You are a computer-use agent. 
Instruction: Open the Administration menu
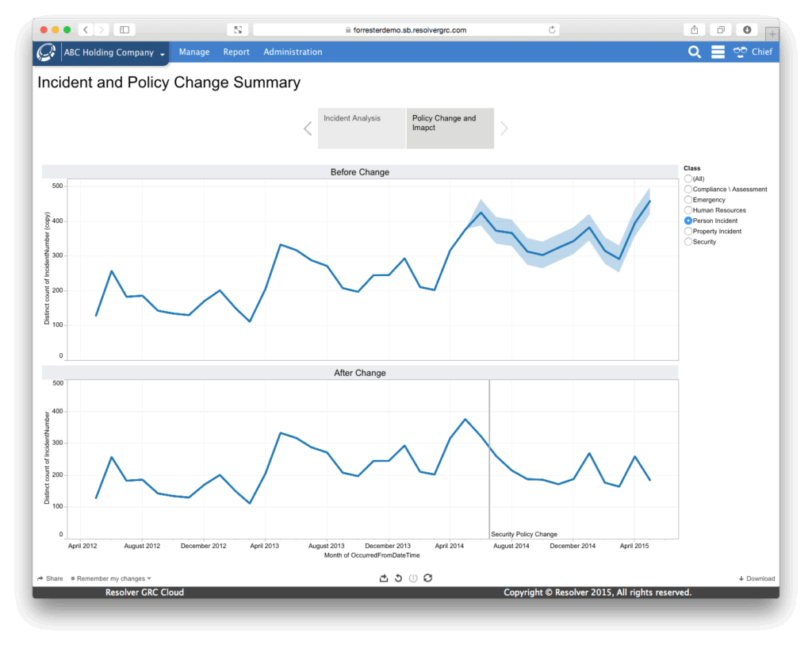pyautogui.click(x=293, y=52)
